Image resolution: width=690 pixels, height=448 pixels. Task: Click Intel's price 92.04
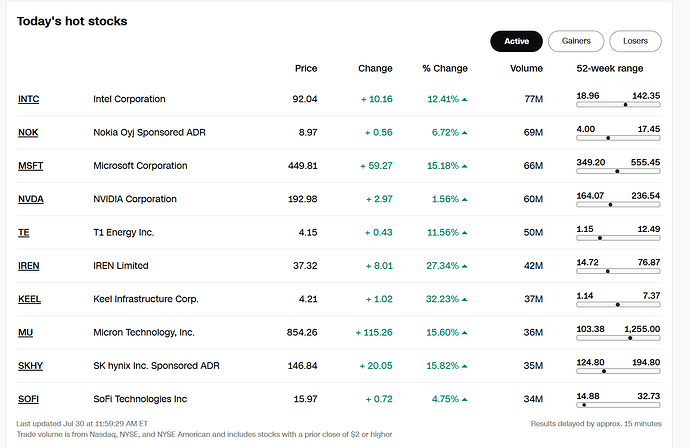305,99
